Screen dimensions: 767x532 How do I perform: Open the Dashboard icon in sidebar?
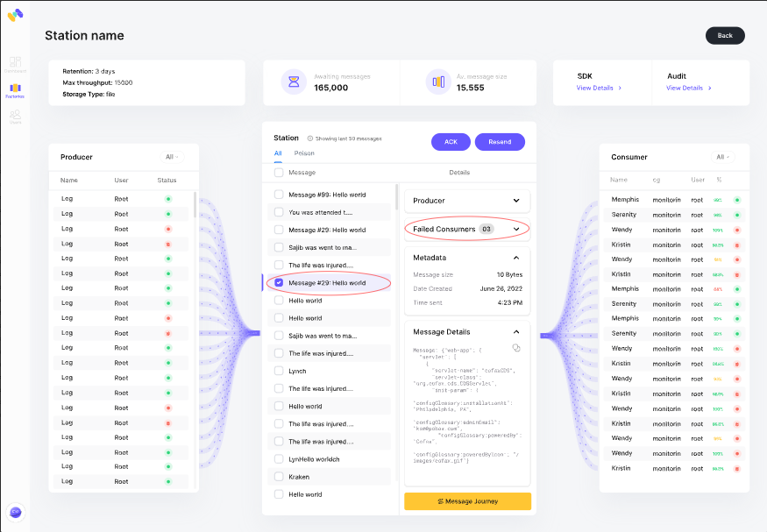15,64
